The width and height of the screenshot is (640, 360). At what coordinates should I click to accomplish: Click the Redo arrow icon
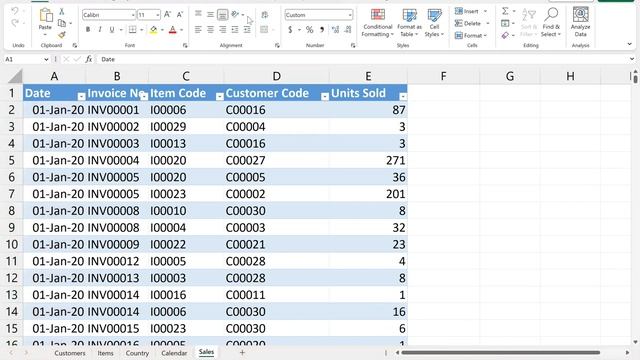coord(15,23)
